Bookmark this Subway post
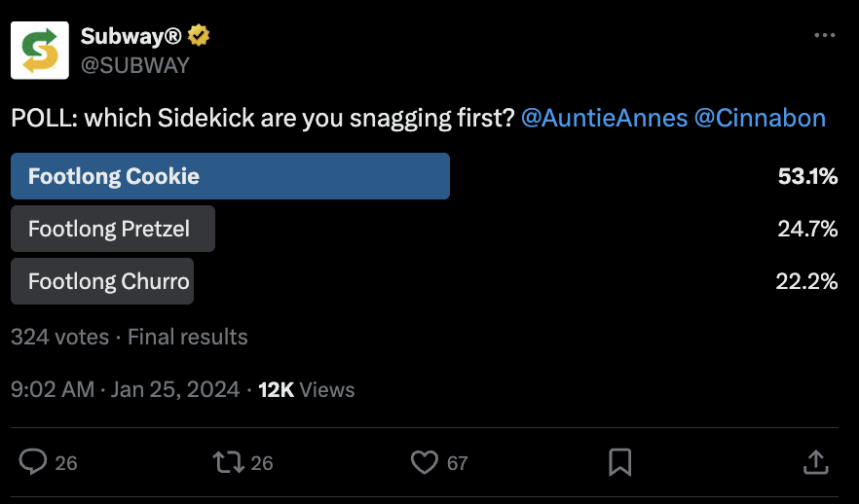Viewport: 859px width, 504px height. pyautogui.click(x=619, y=462)
